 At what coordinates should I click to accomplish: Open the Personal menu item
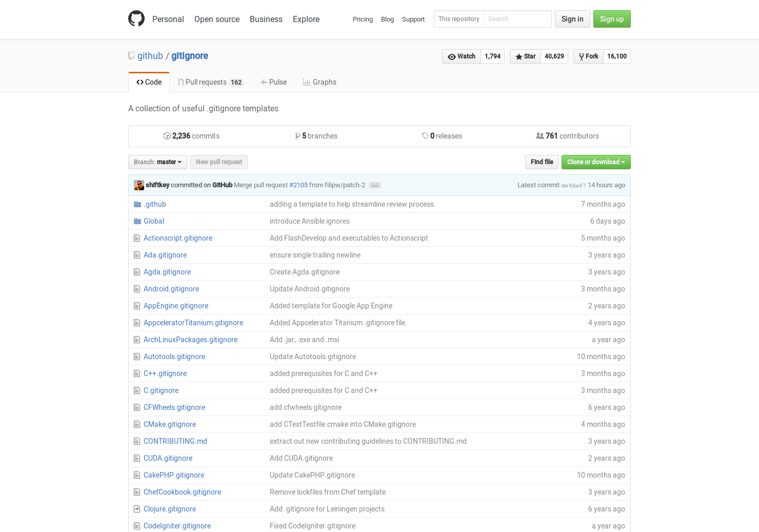[x=168, y=19]
